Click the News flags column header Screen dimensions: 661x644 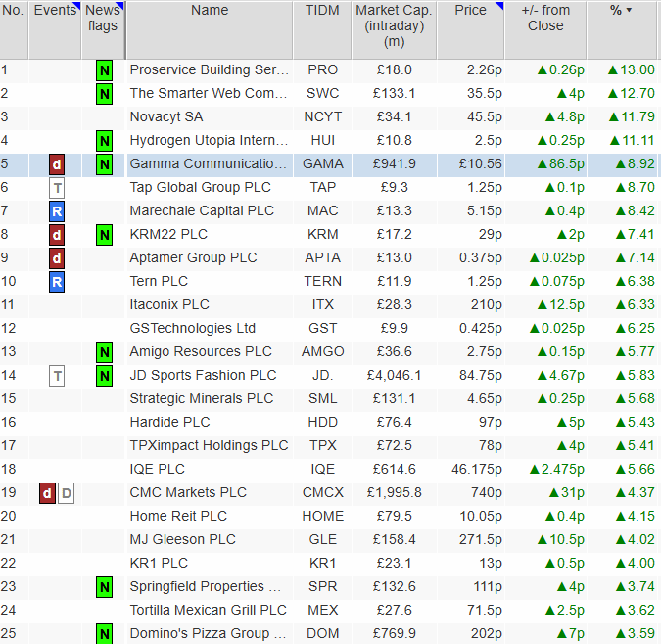pos(103,30)
